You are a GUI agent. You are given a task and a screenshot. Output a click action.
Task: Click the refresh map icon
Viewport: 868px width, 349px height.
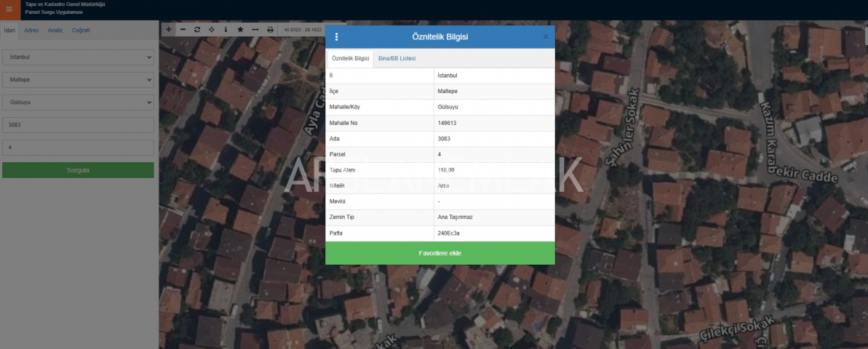[197, 30]
